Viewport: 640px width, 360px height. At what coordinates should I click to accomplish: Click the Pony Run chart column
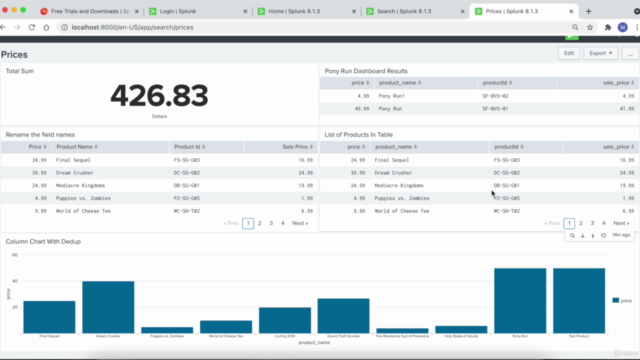click(520, 301)
